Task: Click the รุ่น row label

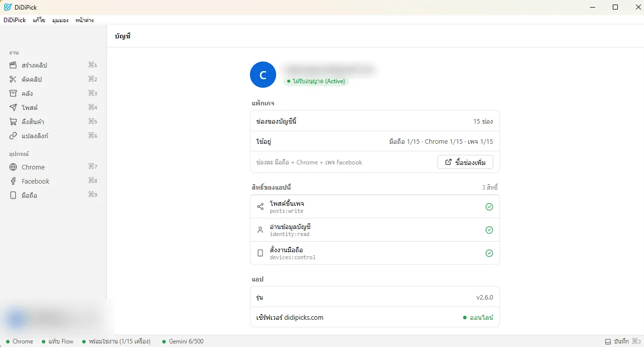Action: point(260,298)
